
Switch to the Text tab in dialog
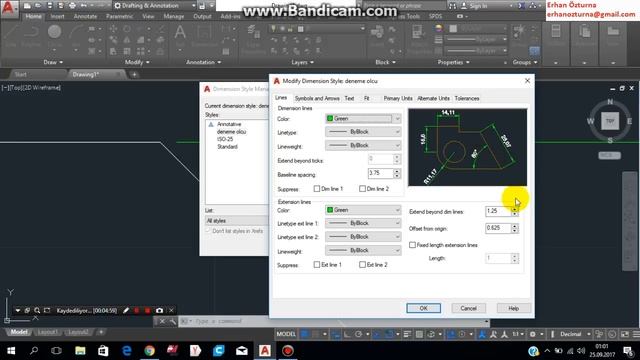pyautogui.click(x=349, y=98)
